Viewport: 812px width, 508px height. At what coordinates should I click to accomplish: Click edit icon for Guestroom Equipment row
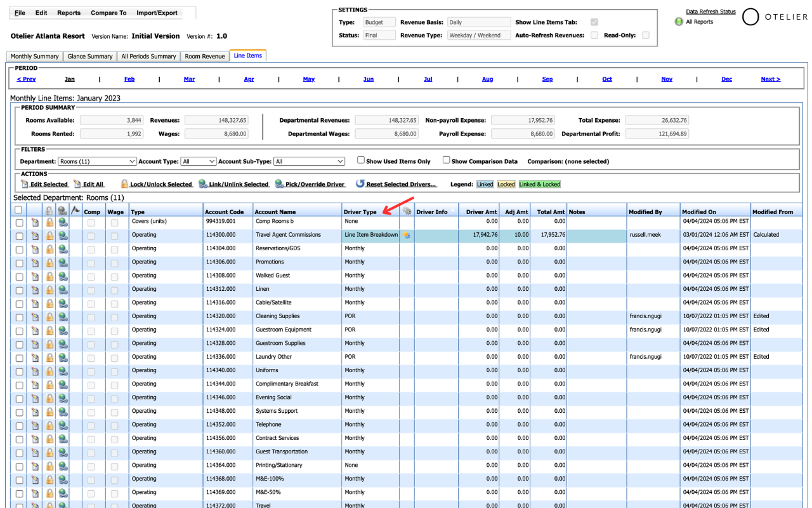(x=35, y=330)
